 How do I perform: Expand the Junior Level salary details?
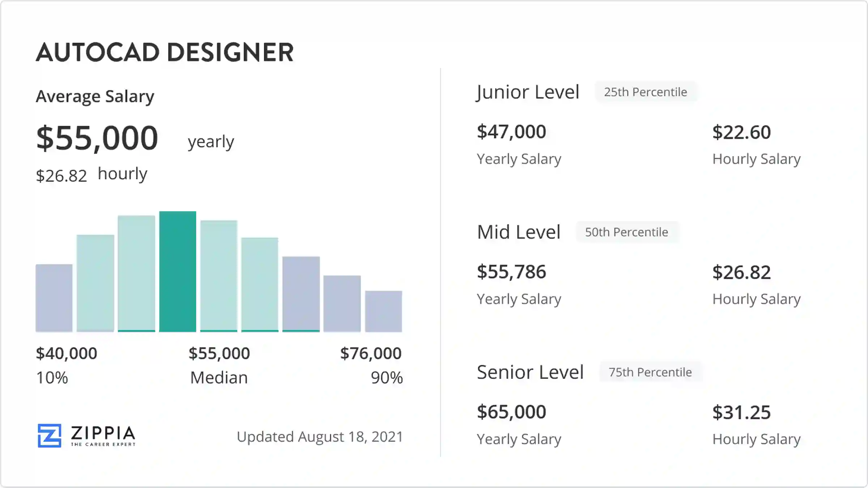click(x=527, y=92)
